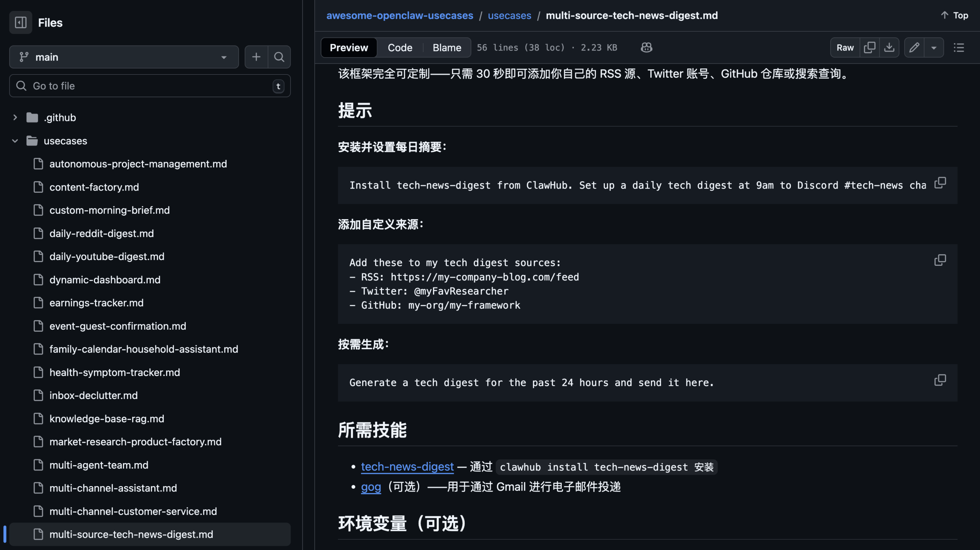Click the Raw button
Viewport: 980px width, 550px height.
(845, 47)
